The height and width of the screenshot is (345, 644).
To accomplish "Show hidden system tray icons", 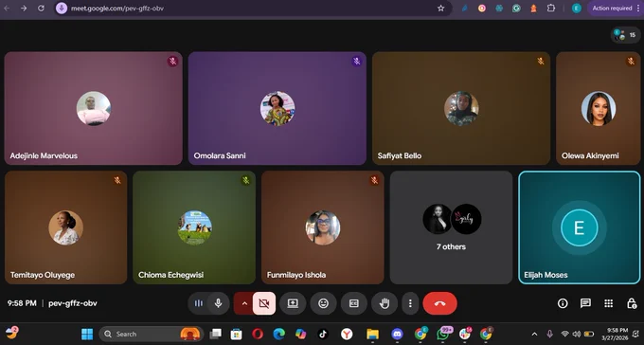I will tap(534, 334).
